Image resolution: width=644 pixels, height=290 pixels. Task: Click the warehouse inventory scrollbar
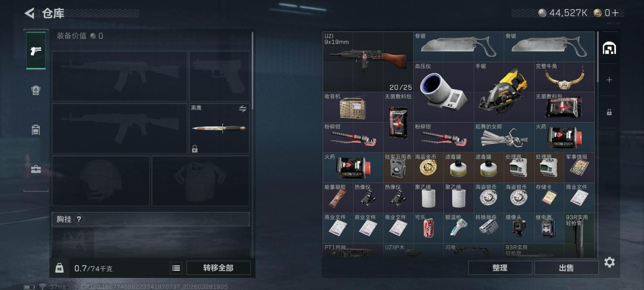[x=597, y=57]
